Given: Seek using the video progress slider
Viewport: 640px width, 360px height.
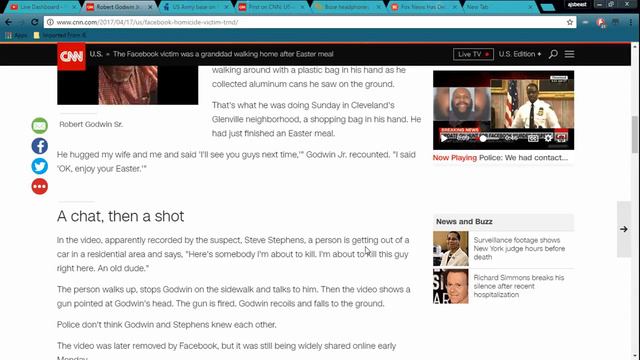Looking at the screenshot, I should pos(483,138).
